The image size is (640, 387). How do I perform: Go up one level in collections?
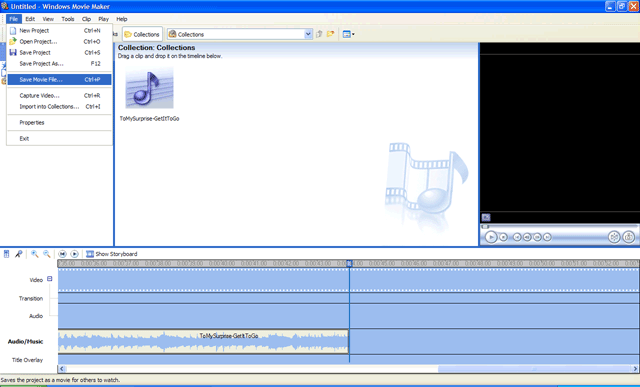coord(319,34)
